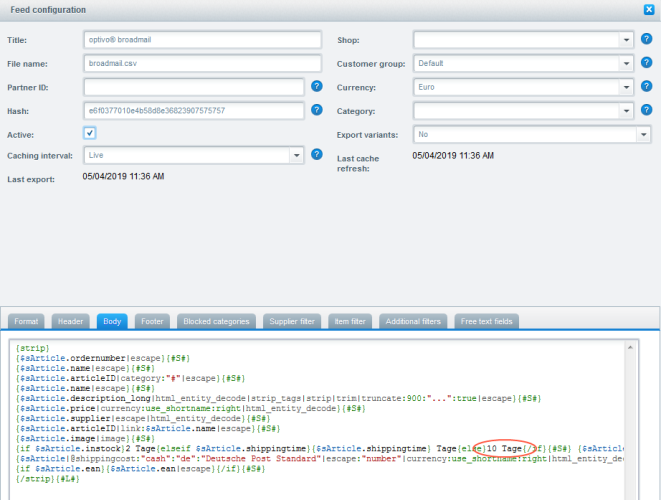
Task: Expand the Caching interval dropdown arrow
Action: point(296,156)
